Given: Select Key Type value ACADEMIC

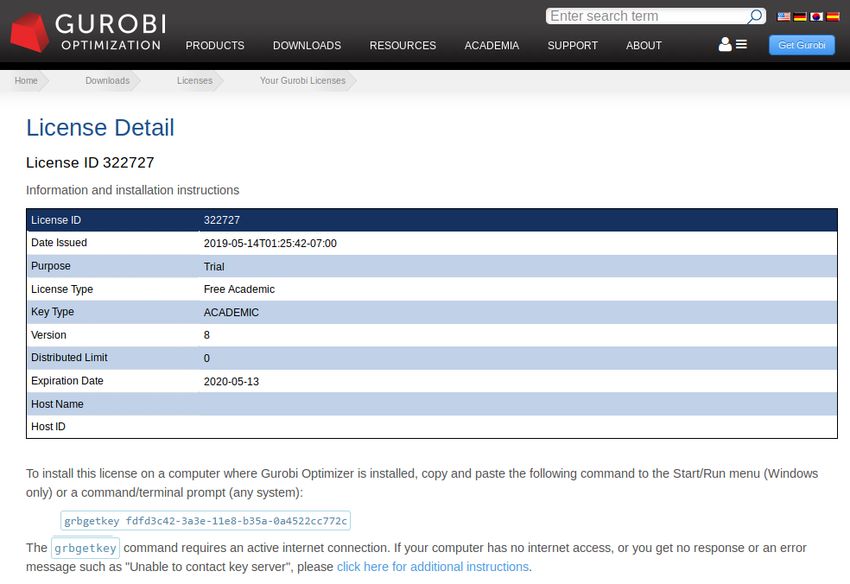Looking at the screenshot, I should 231,313.
